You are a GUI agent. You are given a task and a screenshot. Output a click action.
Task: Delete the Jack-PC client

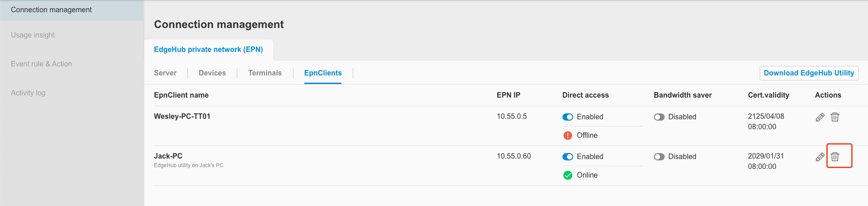tap(835, 157)
